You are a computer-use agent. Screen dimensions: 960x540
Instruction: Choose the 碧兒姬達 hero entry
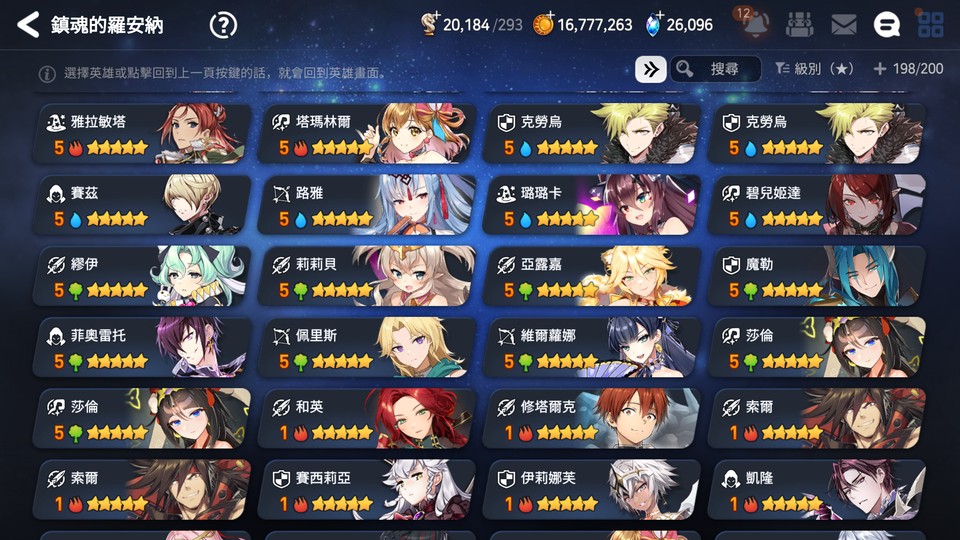click(x=817, y=204)
